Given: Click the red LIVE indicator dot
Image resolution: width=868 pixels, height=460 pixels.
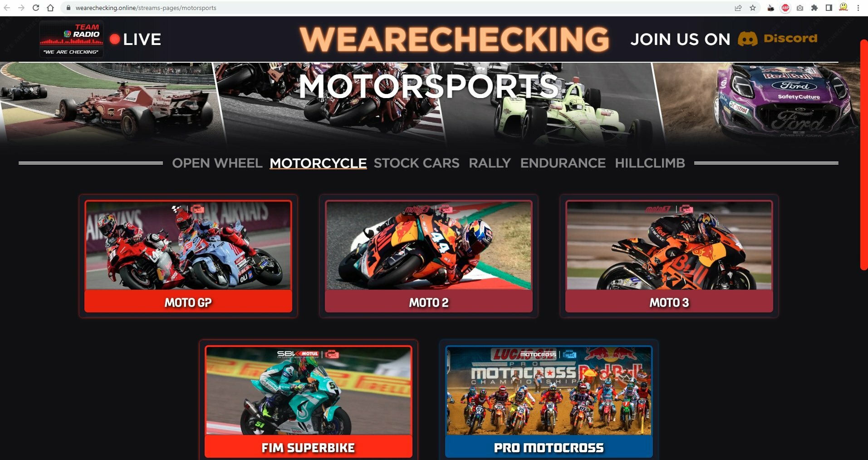Looking at the screenshot, I should point(115,39).
